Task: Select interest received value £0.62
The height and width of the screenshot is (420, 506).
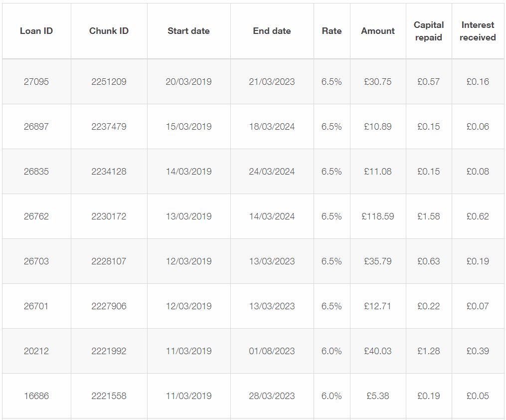Action: [x=478, y=216]
